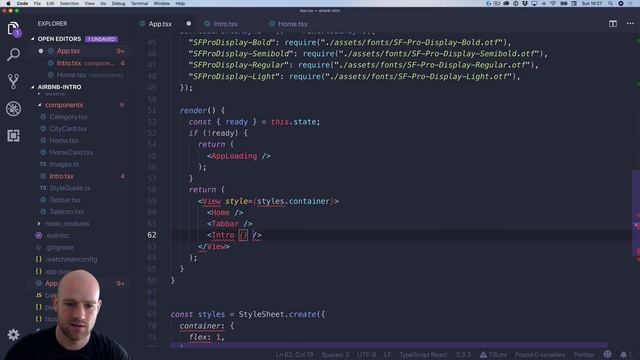Image resolution: width=640 pixels, height=360 pixels.
Task: Select Intro.tsx in Open Editors
Action: (69, 63)
